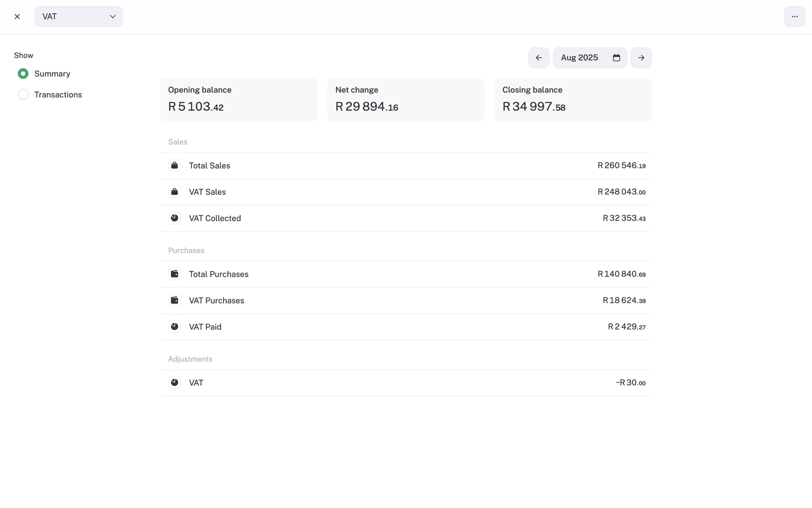Click the Opening balance card

coord(238,99)
